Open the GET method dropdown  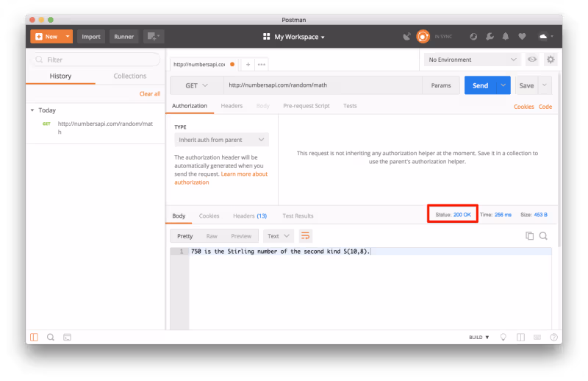point(196,85)
